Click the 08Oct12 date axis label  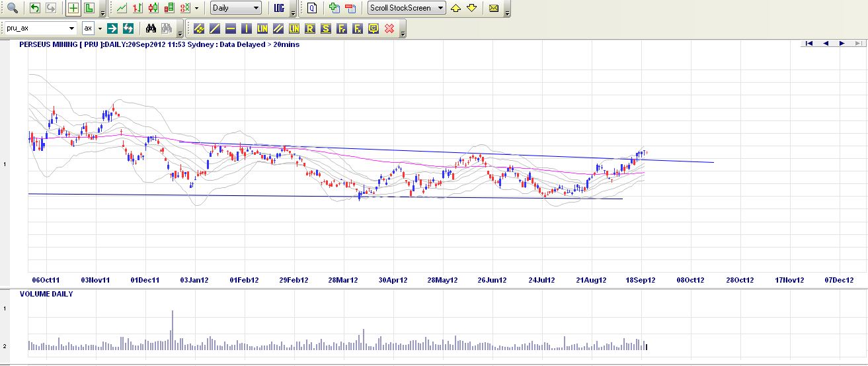click(690, 280)
